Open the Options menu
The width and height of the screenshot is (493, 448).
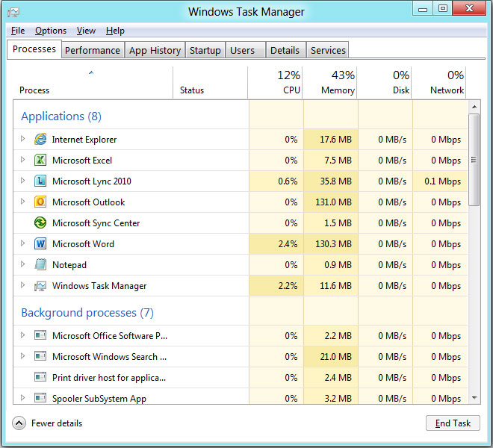coord(51,31)
